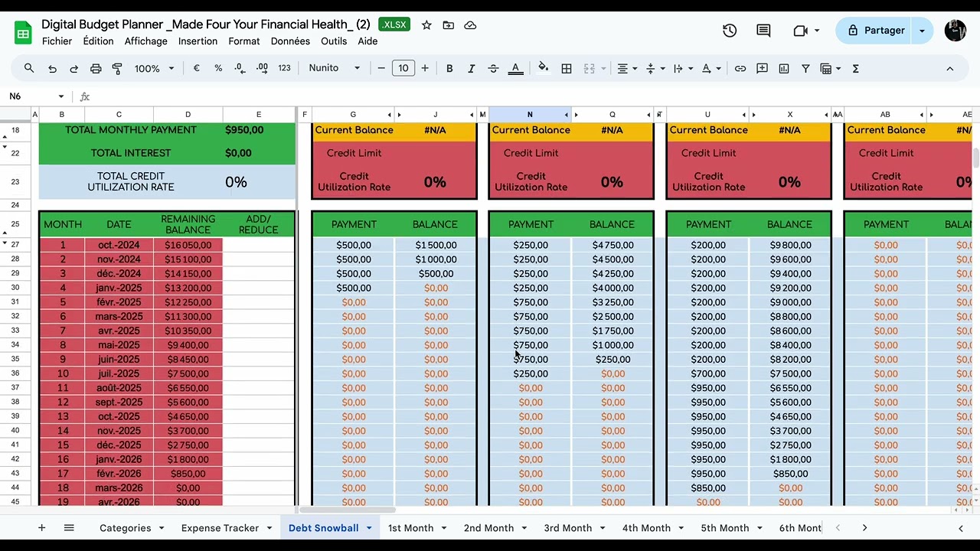The image size is (980, 551).
Task: Open the zoom 100% dropdown
Action: point(154,68)
